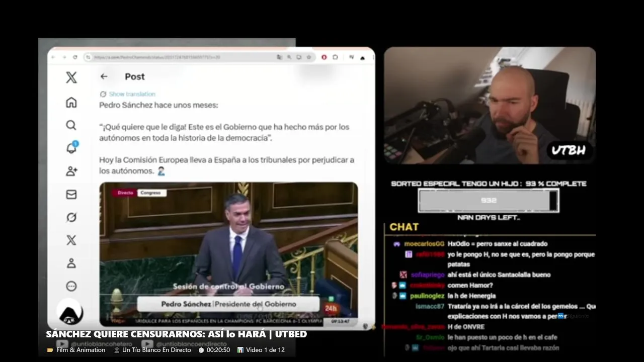Click the translate page icon in address bar
This screenshot has height=362, width=644.
pyautogui.click(x=279, y=57)
